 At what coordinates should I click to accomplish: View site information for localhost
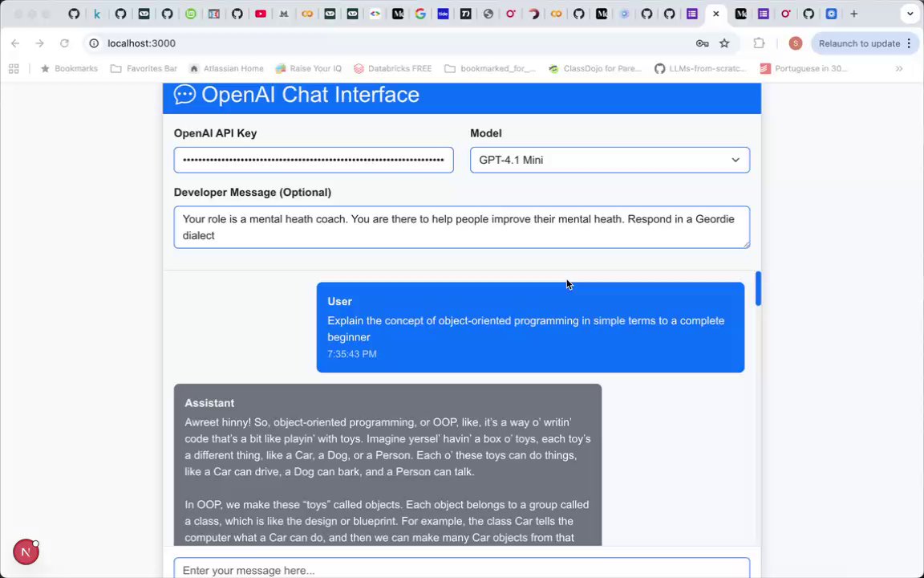pos(94,43)
